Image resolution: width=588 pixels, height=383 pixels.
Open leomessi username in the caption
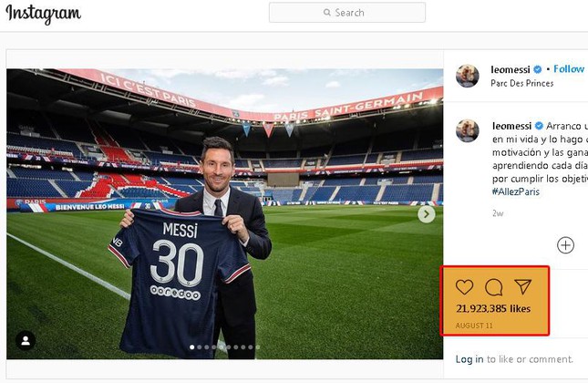coord(511,125)
